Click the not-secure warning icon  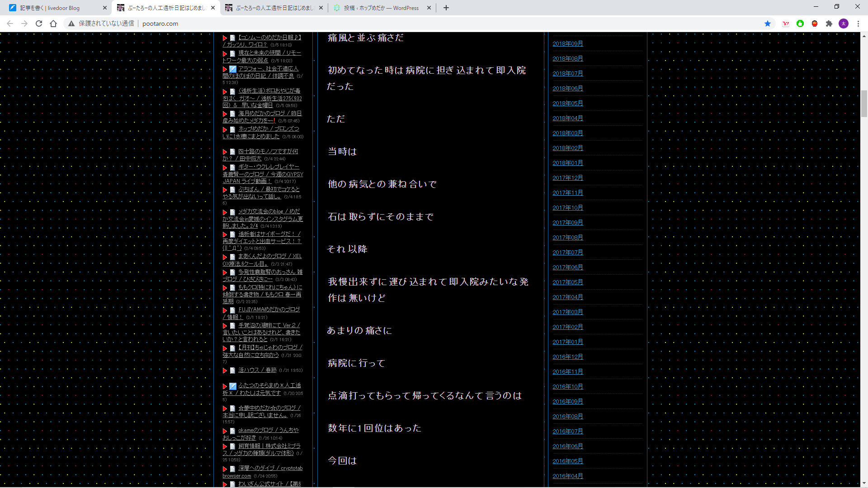[x=71, y=23]
